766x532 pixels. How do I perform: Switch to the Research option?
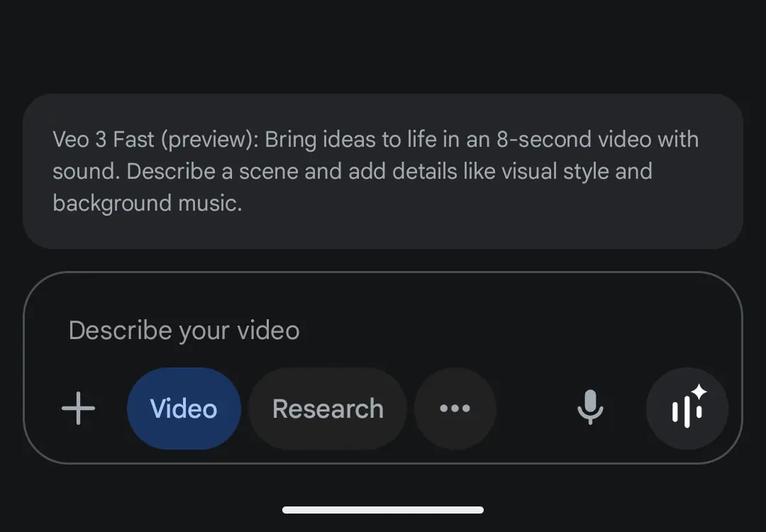point(327,409)
